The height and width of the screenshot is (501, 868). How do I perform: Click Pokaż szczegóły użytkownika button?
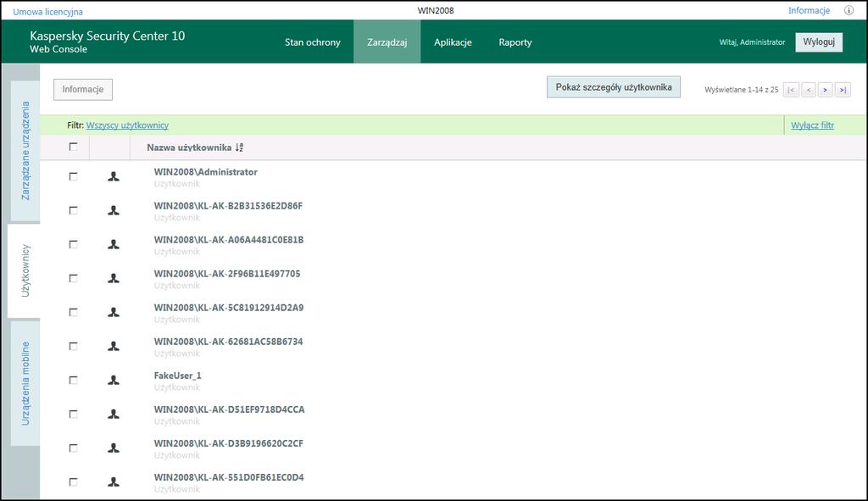(x=614, y=87)
